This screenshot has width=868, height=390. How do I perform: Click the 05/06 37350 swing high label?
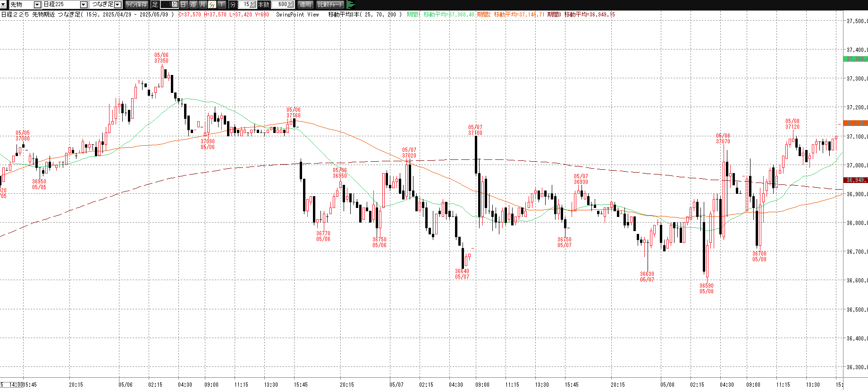pos(161,58)
